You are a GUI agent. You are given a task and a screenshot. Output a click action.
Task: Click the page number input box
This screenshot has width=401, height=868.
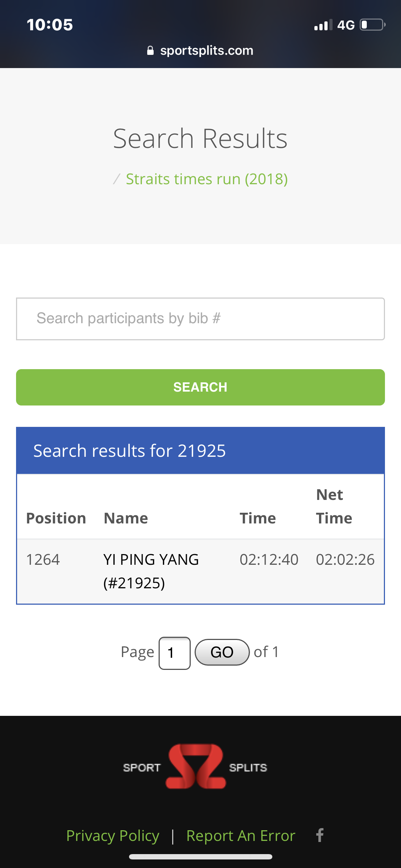coord(174,653)
